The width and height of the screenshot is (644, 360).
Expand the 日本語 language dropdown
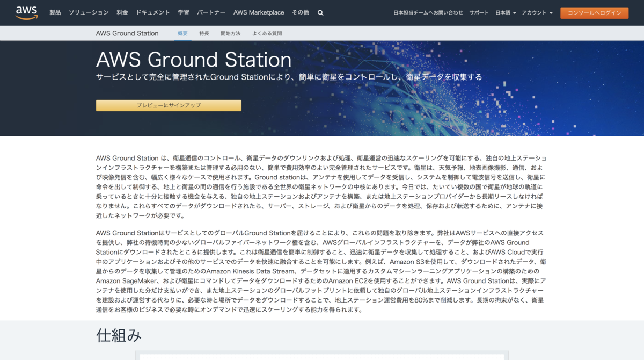tap(506, 12)
